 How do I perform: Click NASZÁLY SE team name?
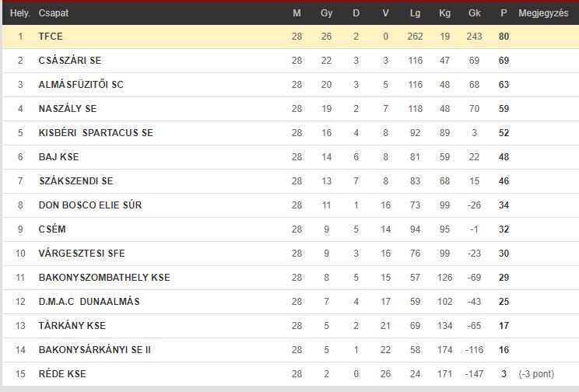click(x=68, y=109)
